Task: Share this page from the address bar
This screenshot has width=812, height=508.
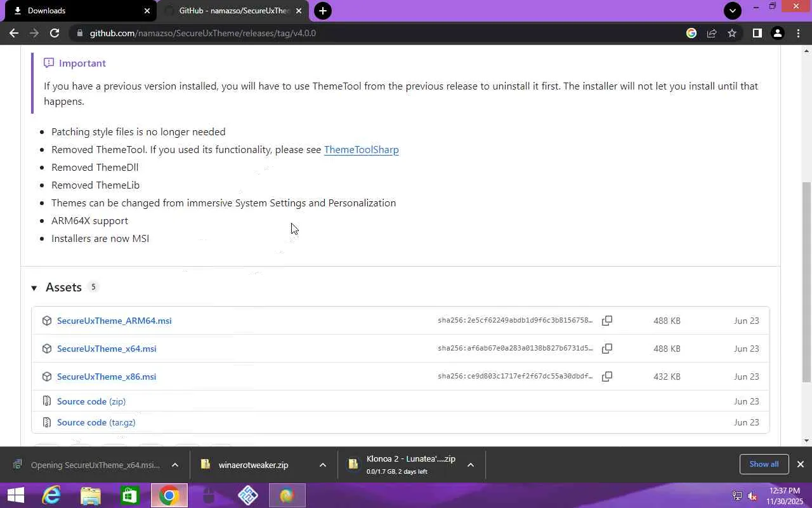Action: tap(712, 33)
